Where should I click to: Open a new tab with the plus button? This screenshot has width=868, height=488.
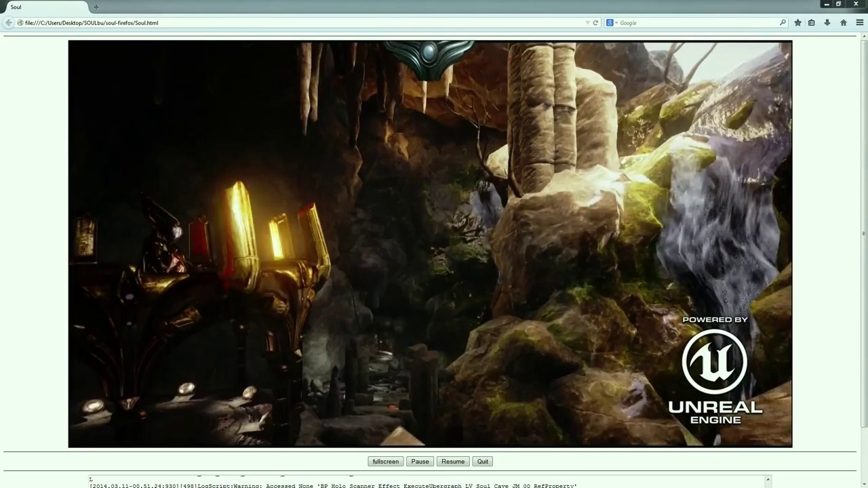pyautogui.click(x=96, y=7)
